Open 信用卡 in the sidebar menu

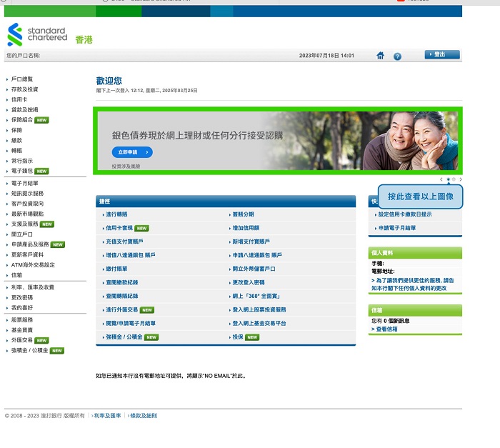19,99
